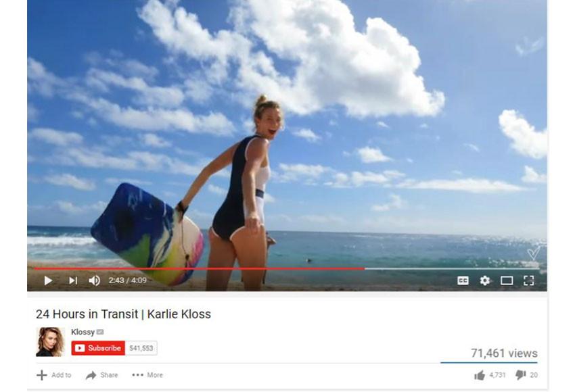Mute the video volume

(x=94, y=280)
